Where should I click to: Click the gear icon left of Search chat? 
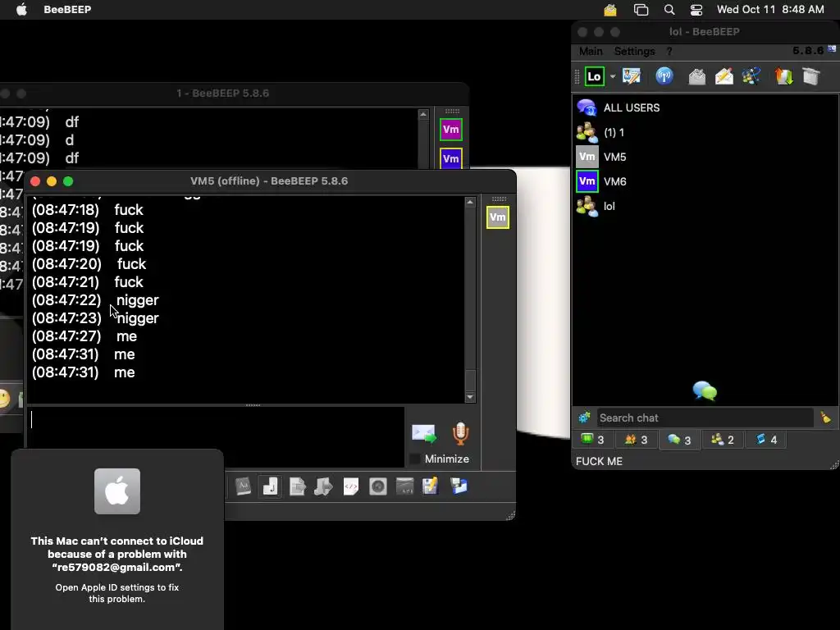coord(584,418)
